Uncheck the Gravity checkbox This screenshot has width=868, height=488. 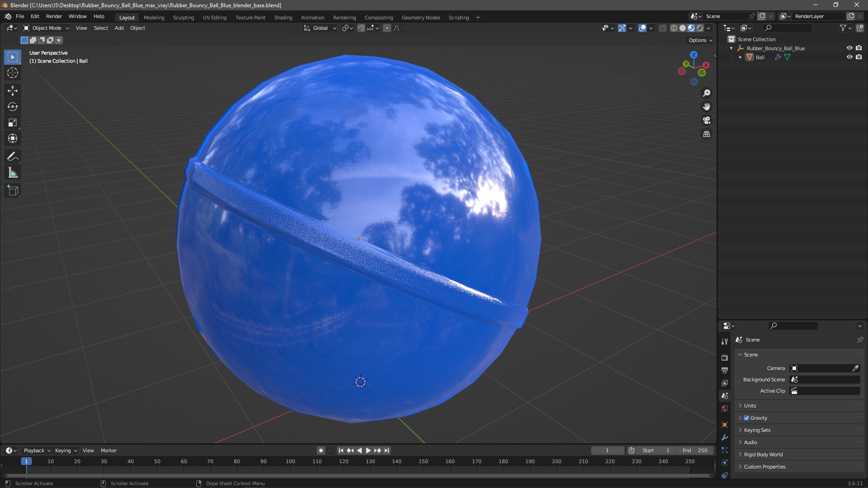(x=746, y=418)
